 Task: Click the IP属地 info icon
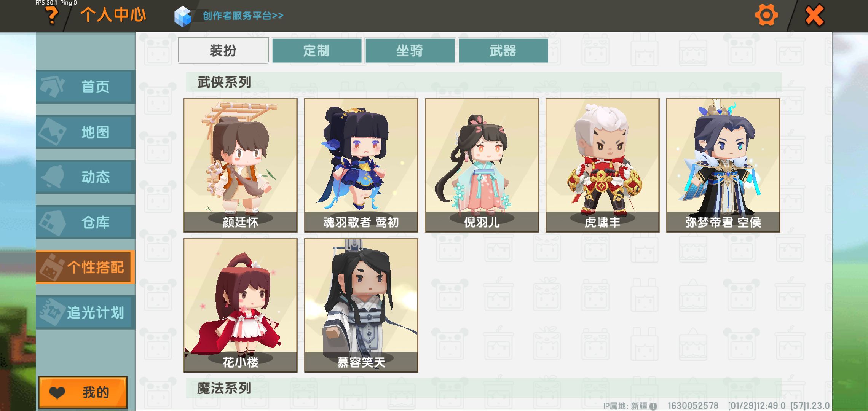653,406
